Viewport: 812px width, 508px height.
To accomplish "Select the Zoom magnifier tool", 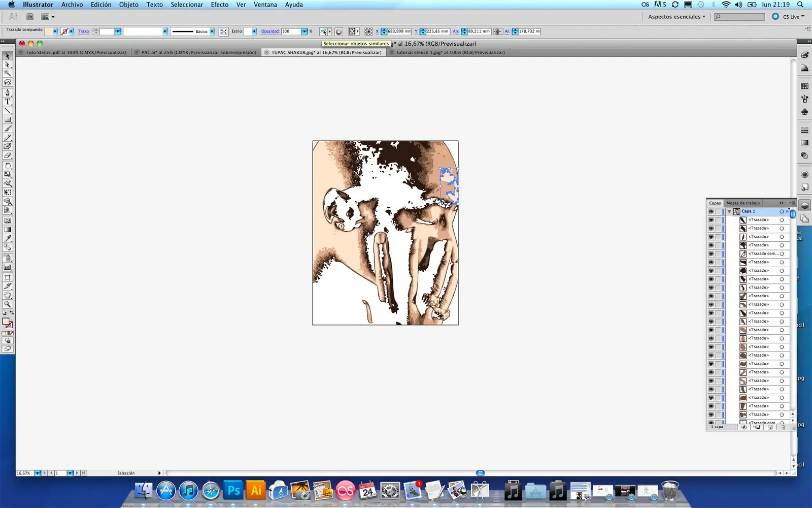I will [x=8, y=304].
